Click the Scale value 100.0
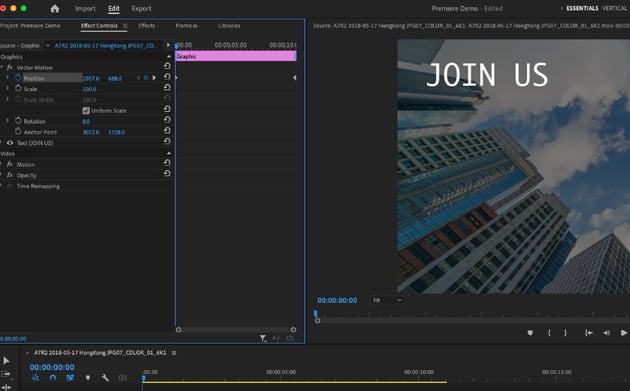This screenshot has width=630, height=391. [89, 89]
